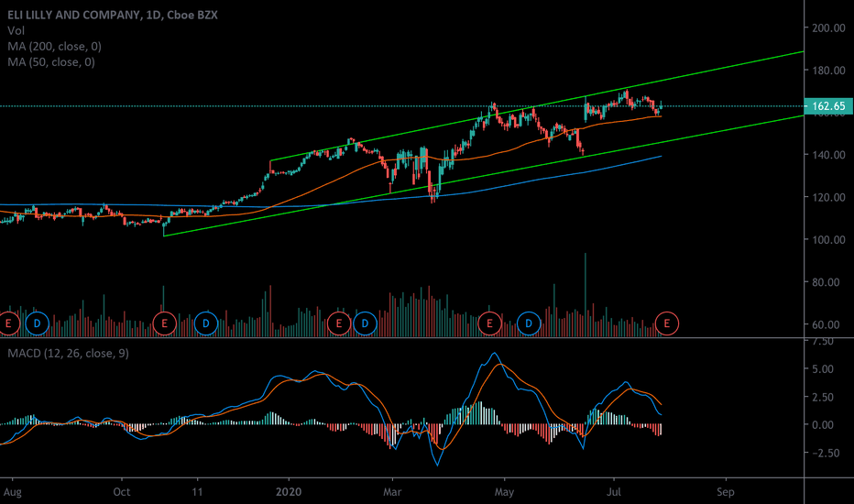The height and width of the screenshot is (504, 854).
Task: Select the MA (50, close, 0) legend
Action: click(x=51, y=62)
